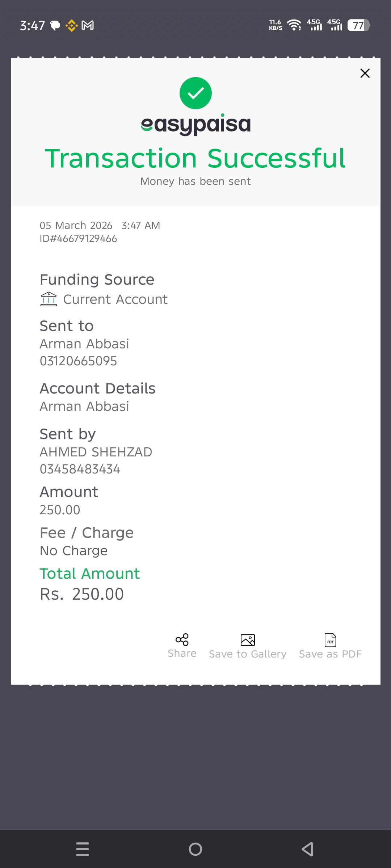Image resolution: width=391 pixels, height=868 pixels.
Task: Tap recipient phone number 03120665095
Action: click(x=78, y=361)
